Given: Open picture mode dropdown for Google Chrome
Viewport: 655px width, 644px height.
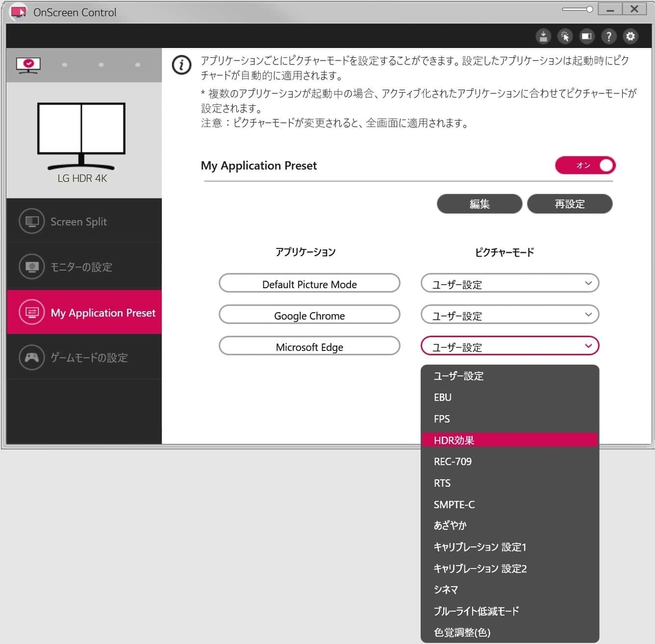Looking at the screenshot, I should tap(510, 315).
